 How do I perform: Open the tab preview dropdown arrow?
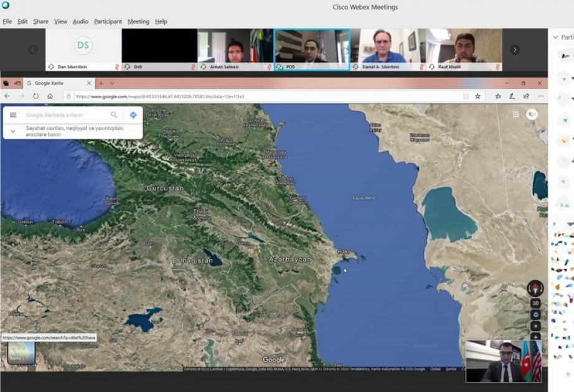pos(112,83)
